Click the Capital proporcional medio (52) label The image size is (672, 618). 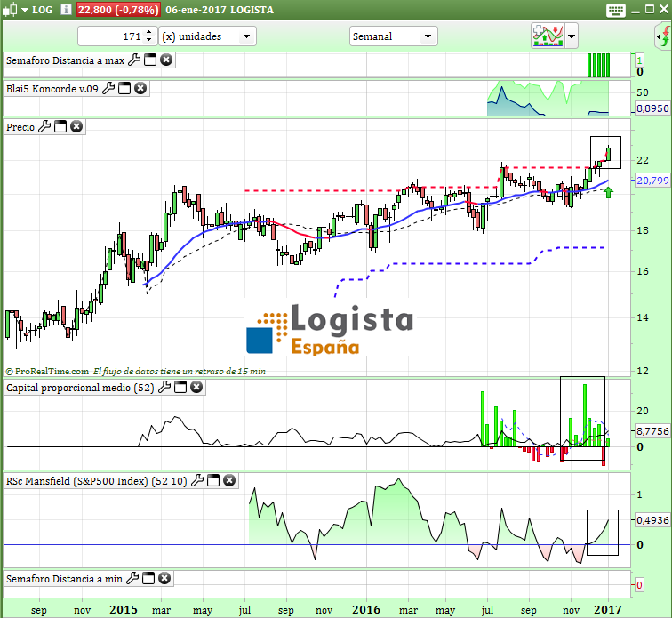coord(80,388)
